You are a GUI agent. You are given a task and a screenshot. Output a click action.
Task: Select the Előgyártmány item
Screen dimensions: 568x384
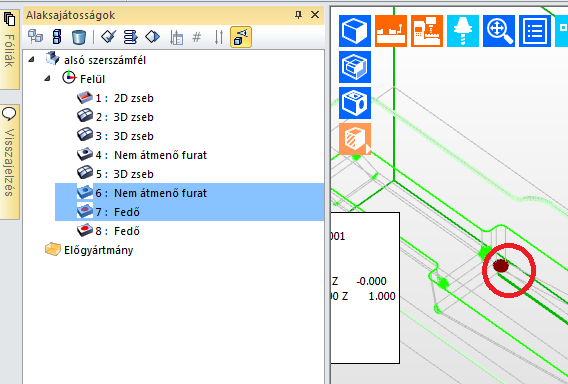pyautogui.click(x=89, y=250)
